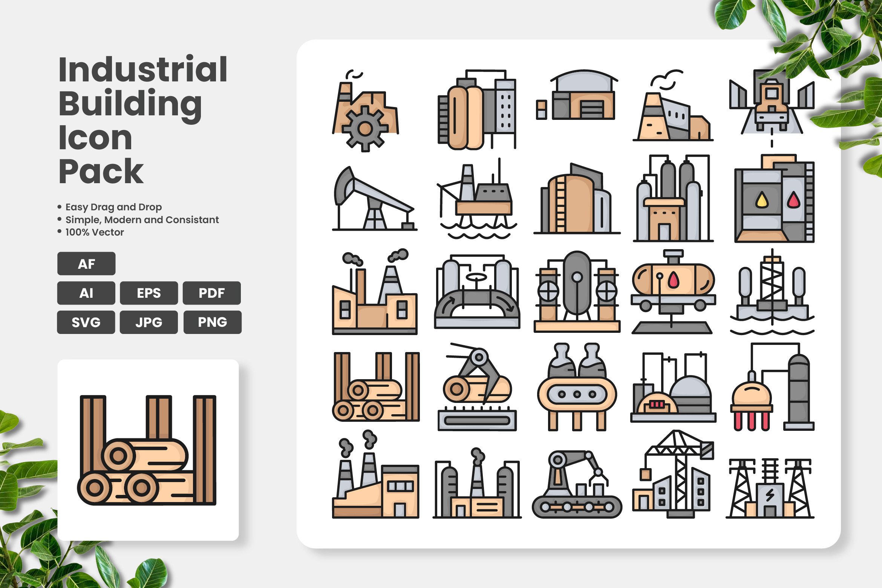Click the nuclear dome power plant icon
This screenshot has width=882, height=588.
point(673,387)
